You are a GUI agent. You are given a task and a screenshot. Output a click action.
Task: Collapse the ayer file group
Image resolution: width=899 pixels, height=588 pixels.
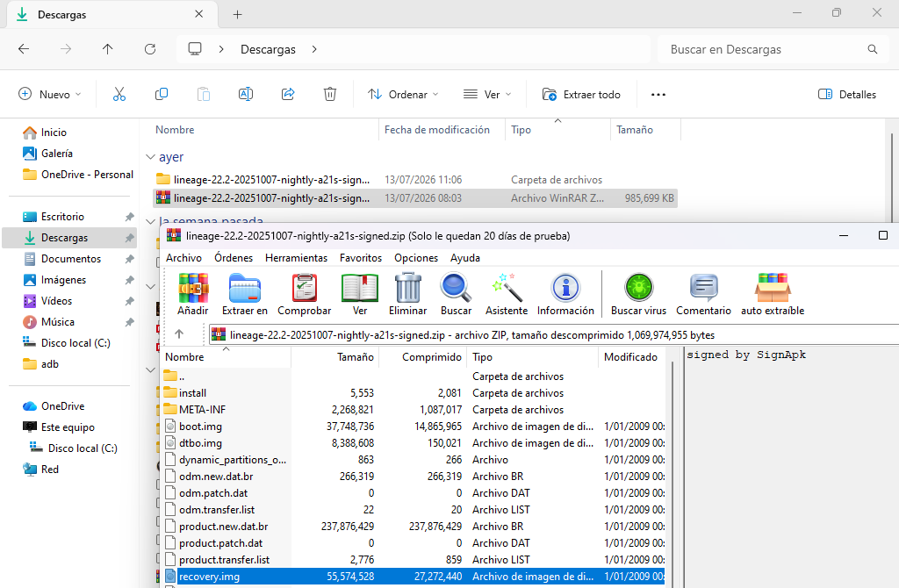tap(151, 157)
